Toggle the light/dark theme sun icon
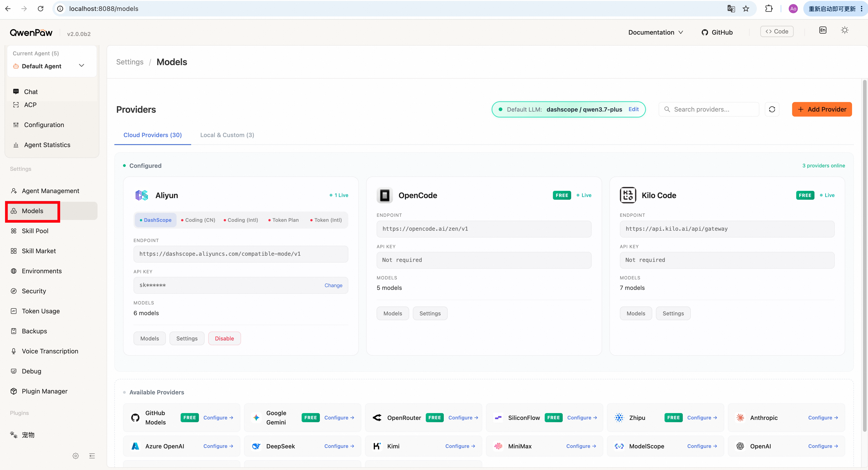The height and width of the screenshot is (470, 868). [844, 30]
